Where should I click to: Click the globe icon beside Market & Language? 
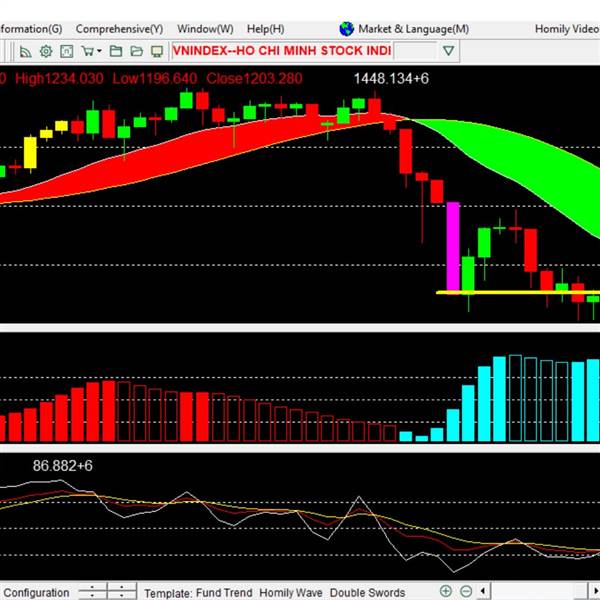(347, 29)
